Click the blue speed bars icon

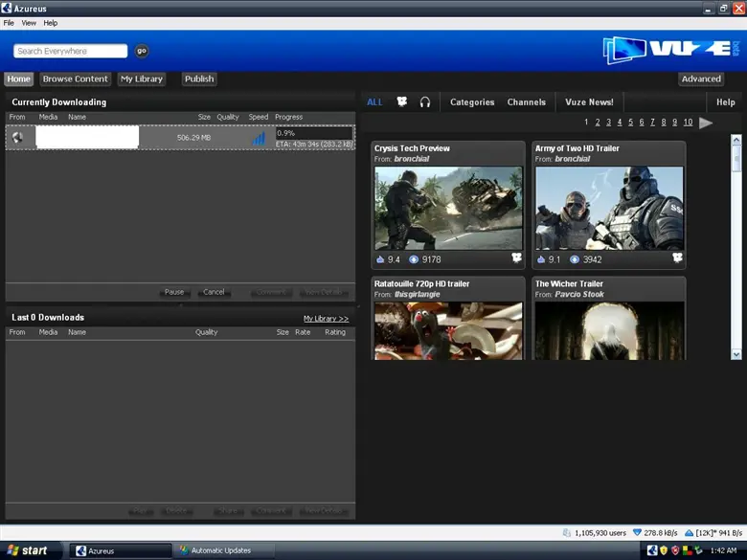[x=259, y=138]
